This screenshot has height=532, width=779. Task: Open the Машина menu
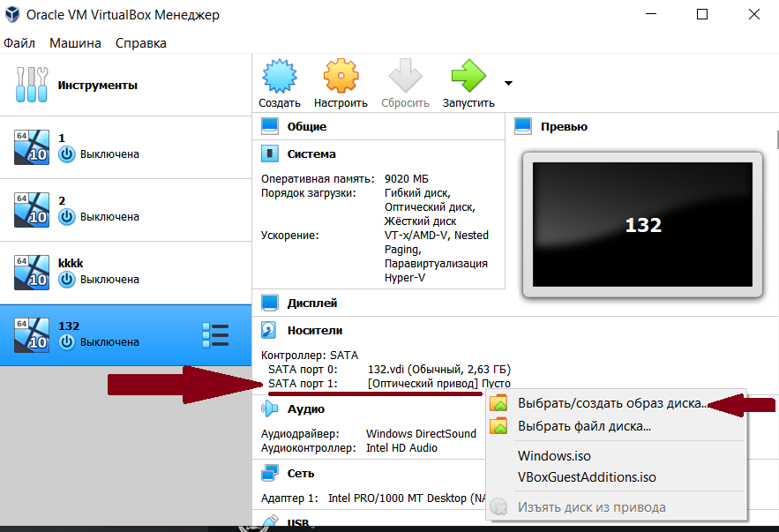(75, 43)
